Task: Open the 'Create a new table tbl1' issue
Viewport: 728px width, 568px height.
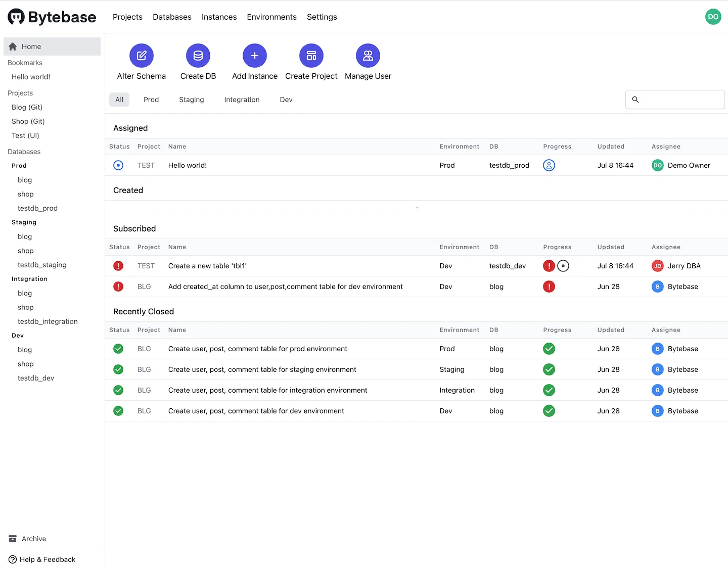Action: pos(207,266)
